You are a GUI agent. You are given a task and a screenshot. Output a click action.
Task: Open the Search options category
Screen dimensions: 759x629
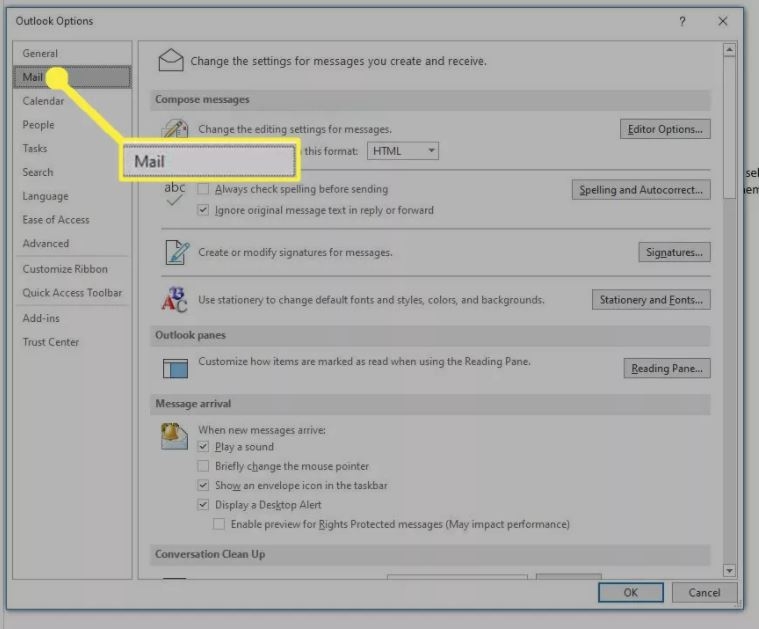click(x=72, y=172)
